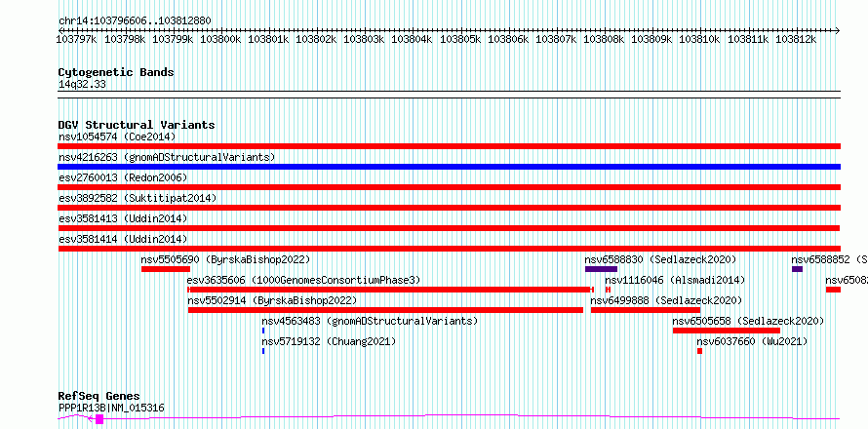Open the esv3892582 (Suktitipat2014) label
Viewport: 868px width, 429px height.
pos(138,198)
